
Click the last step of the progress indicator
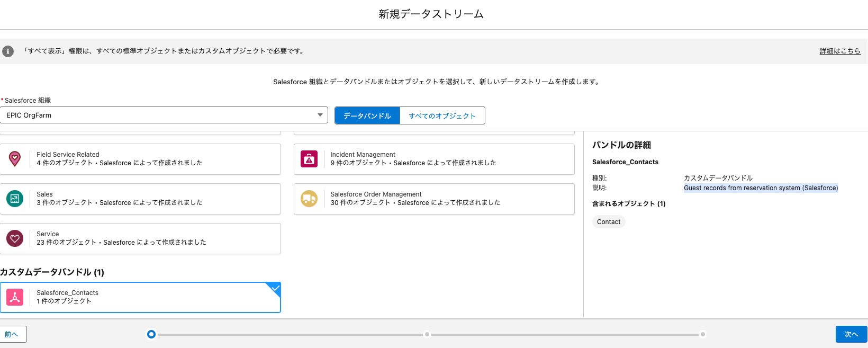click(x=702, y=334)
